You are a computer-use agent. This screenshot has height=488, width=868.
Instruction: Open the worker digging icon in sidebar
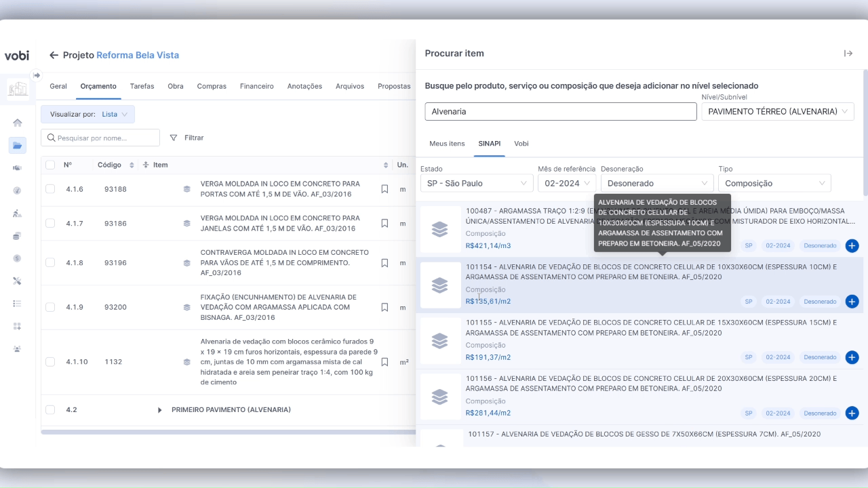18,213
